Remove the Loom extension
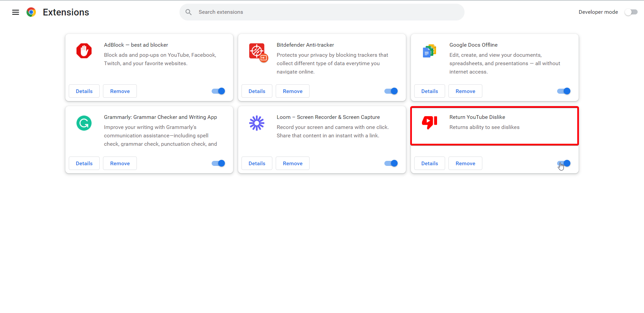The height and width of the screenshot is (313, 644). 292,163
